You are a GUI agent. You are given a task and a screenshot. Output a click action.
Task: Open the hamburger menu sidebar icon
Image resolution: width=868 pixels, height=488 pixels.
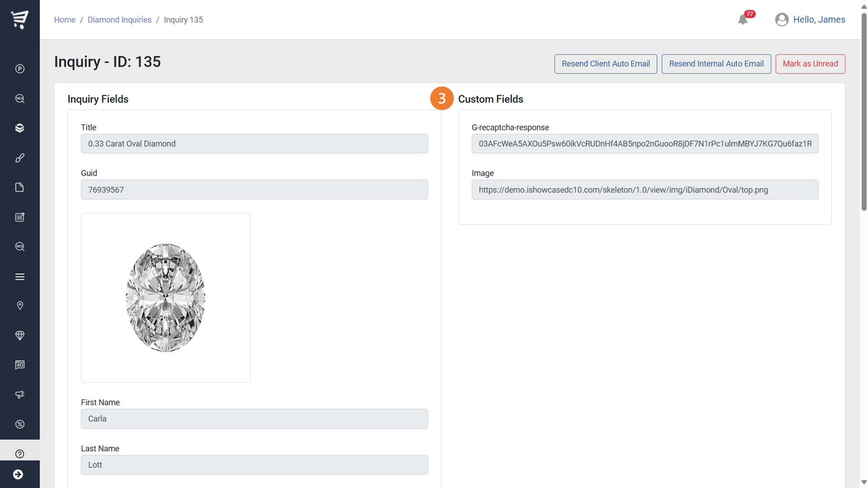(20, 277)
